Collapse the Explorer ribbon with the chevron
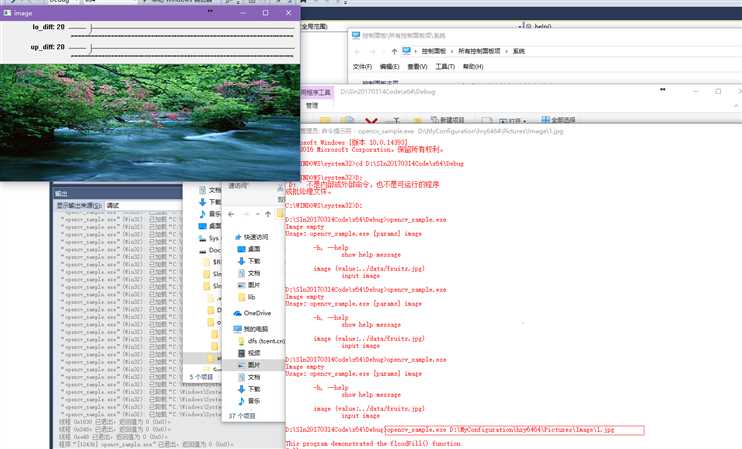 736,106
